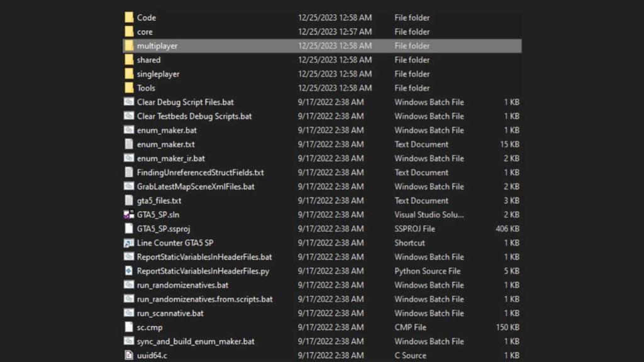Click the '15 KB' size value
Screen dimensions: 644x362
(x=509, y=145)
